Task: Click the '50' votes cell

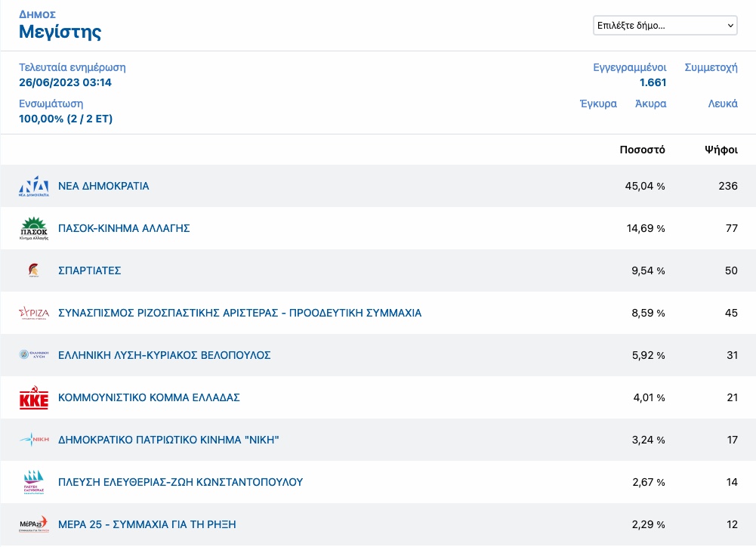Action: tap(731, 270)
